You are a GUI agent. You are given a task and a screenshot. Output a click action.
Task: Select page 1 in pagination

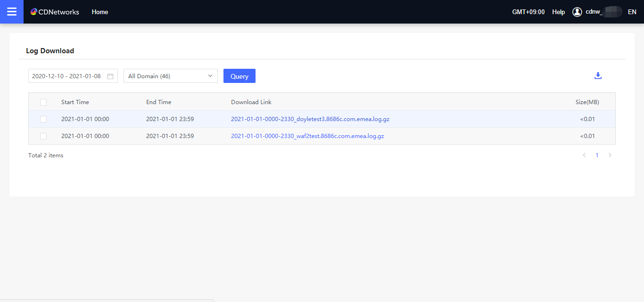pos(597,155)
